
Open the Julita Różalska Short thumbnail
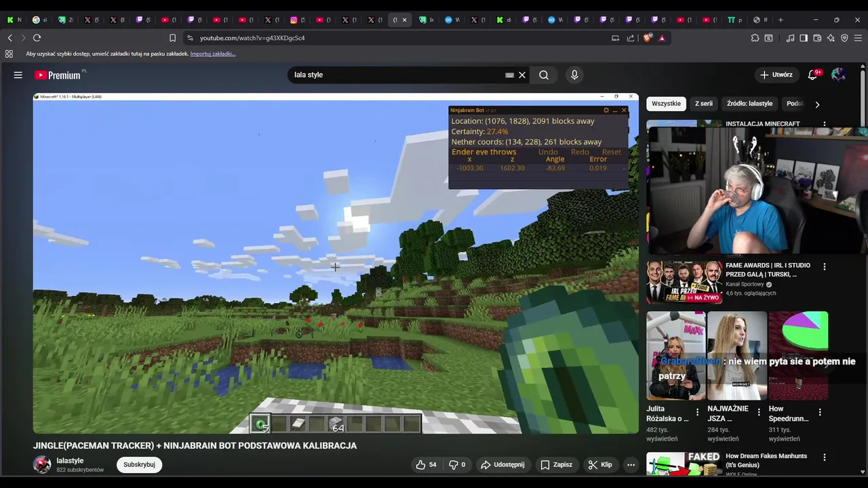675,356
